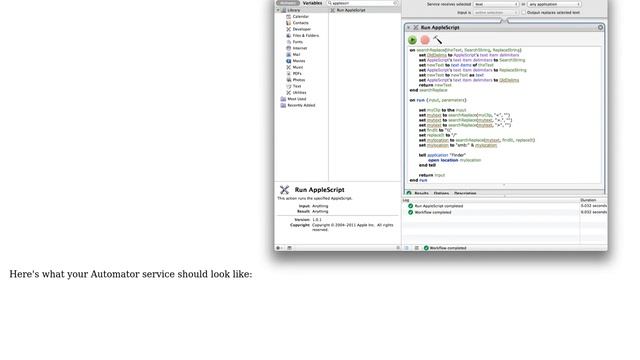Compile the script with the hammer icon

(x=438, y=40)
